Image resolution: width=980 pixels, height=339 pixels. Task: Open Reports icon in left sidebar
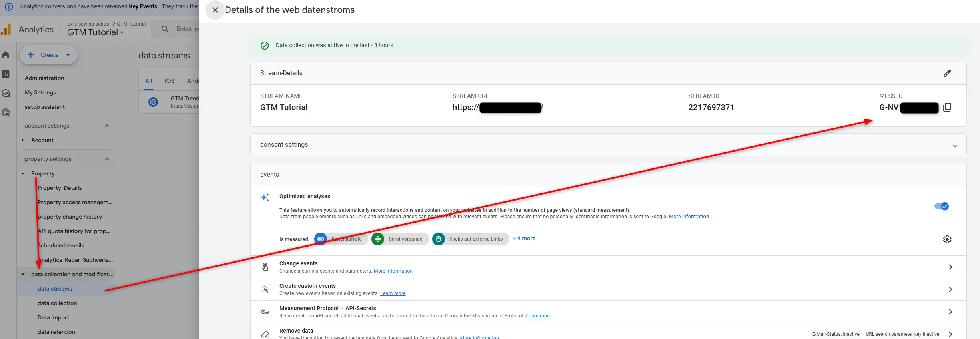[6, 74]
